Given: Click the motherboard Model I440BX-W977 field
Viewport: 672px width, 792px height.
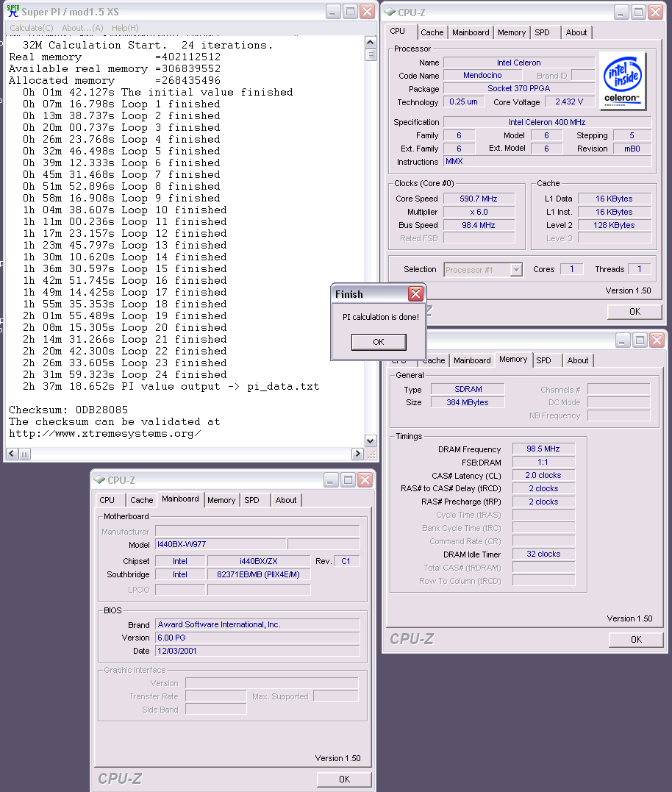Looking at the screenshot, I should click(x=221, y=544).
